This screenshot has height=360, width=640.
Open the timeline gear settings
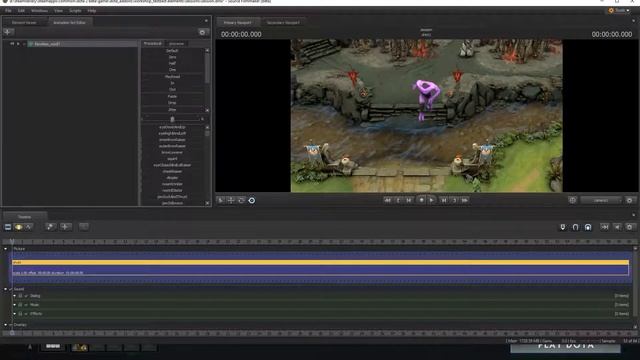click(x=629, y=227)
